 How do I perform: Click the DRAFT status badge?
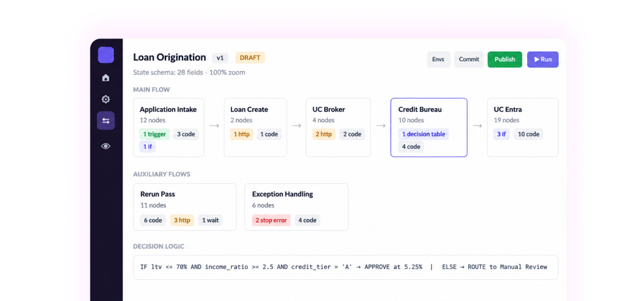point(250,57)
